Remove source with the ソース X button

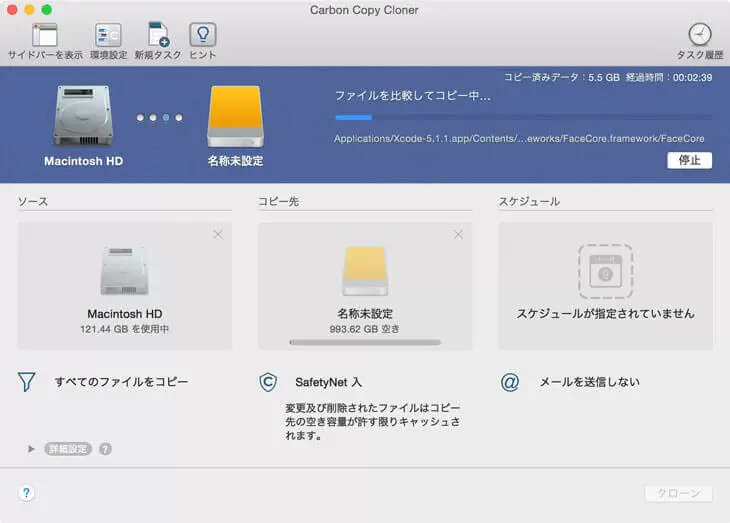[218, 234]
